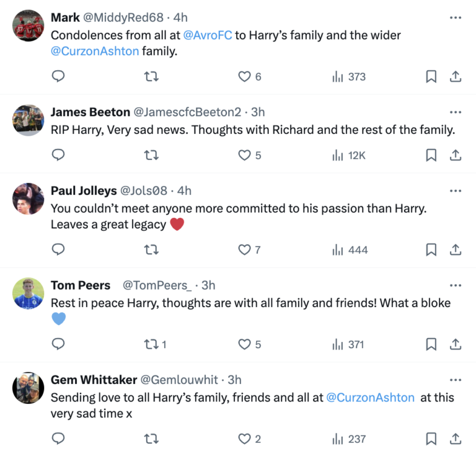Click Tom Peers' profile avatar
The width and height of the screenshot is (476, 456).
(28, 293)
